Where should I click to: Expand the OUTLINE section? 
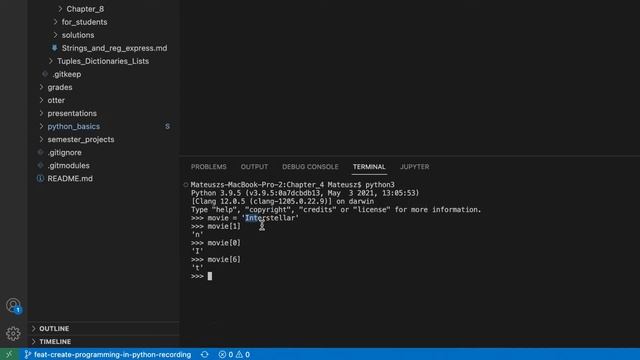54,329
